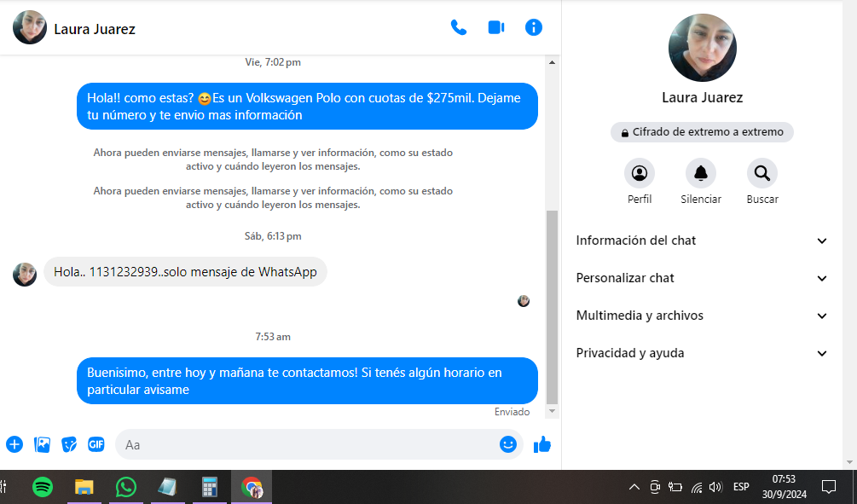Toggle the conversation info panel icon
Image resolution: width=857 pixels, height=504 pixels.
pos(534,27)
